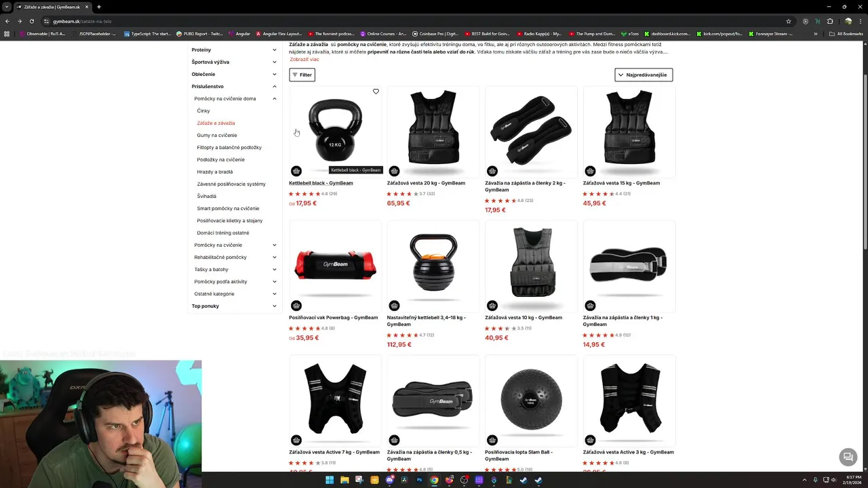
Task: Select Činky in the sidebar
Action: pyautogui.click(x=203, y=110)
